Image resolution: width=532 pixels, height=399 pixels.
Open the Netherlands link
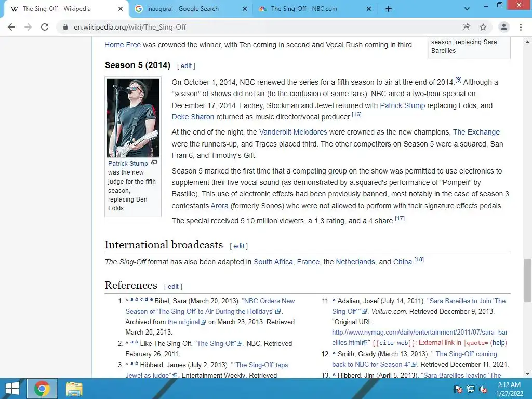coord(355,262)
